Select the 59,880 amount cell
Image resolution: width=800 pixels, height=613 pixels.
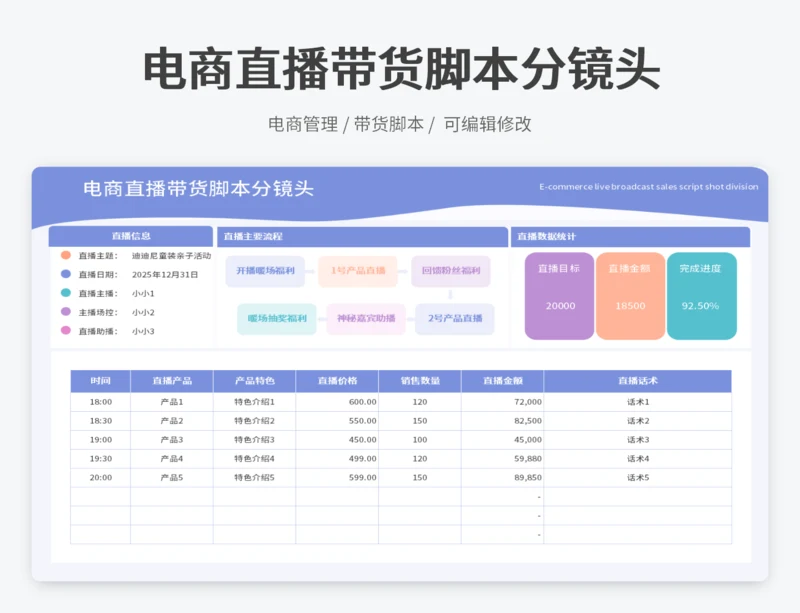pos(503,459)
